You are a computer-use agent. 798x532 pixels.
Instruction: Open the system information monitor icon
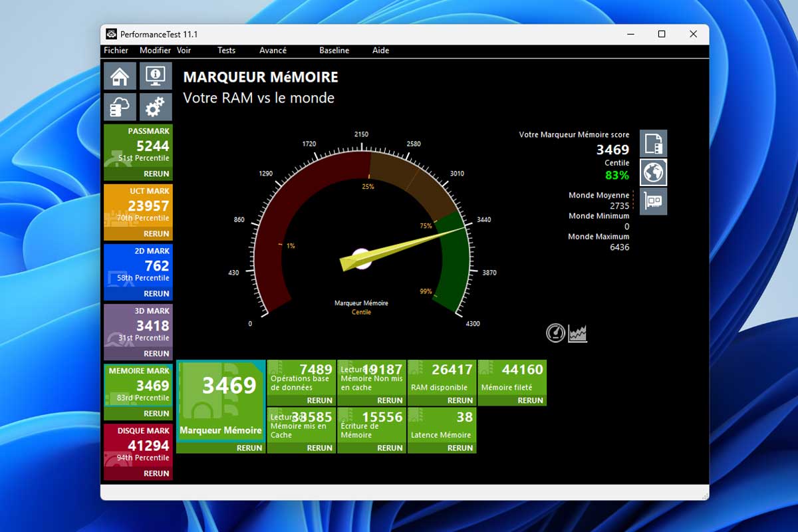click(x=156, y=76)
